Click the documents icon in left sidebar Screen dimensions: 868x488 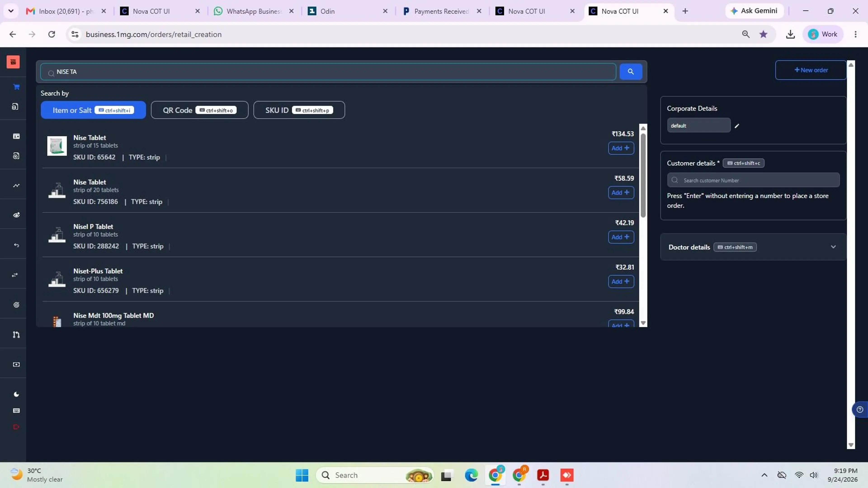coord(15,106)
